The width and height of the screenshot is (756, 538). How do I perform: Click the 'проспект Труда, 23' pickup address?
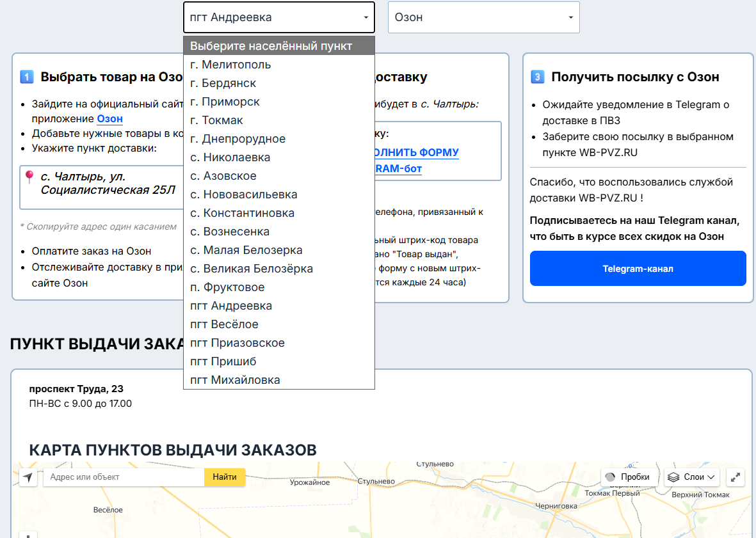[76, 389]
